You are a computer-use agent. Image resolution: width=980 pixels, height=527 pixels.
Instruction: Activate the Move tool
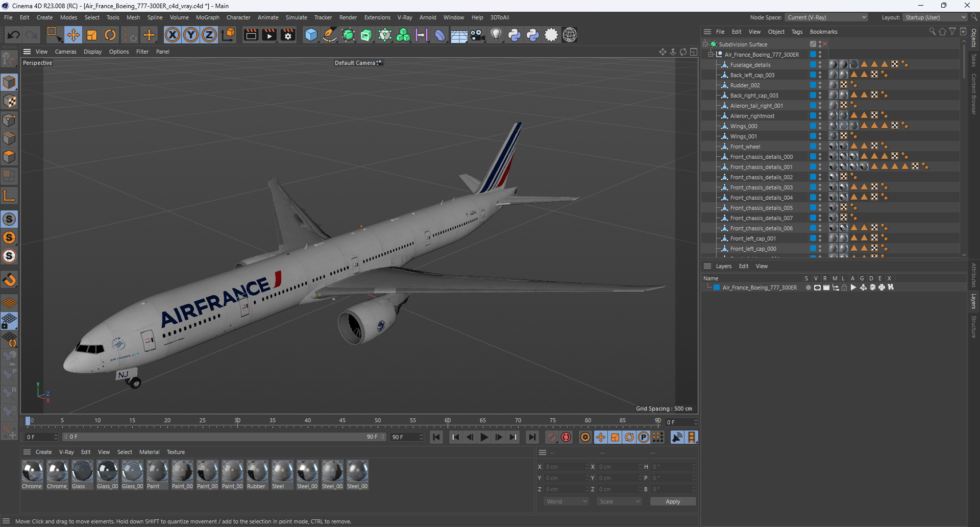tap(73, 35)
